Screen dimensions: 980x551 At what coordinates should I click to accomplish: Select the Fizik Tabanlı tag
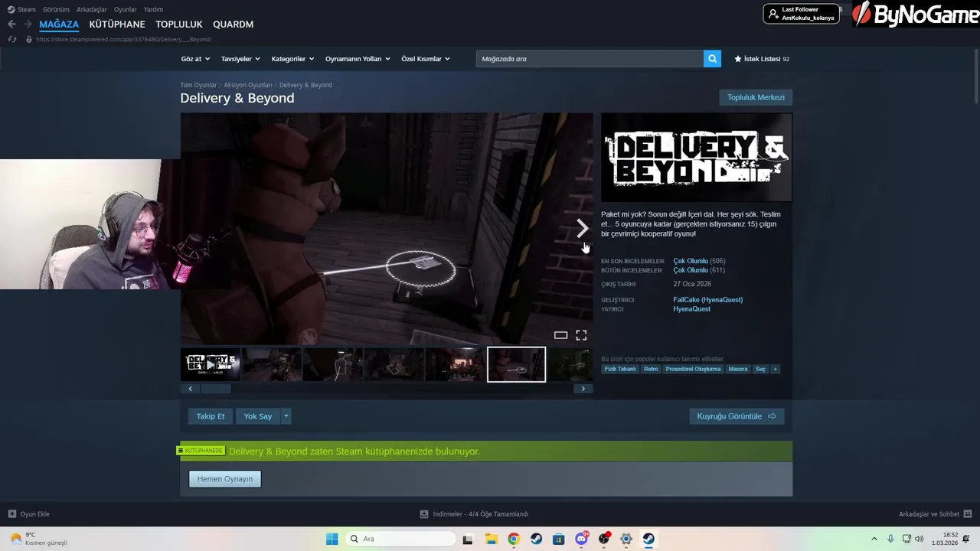[620, 369]
